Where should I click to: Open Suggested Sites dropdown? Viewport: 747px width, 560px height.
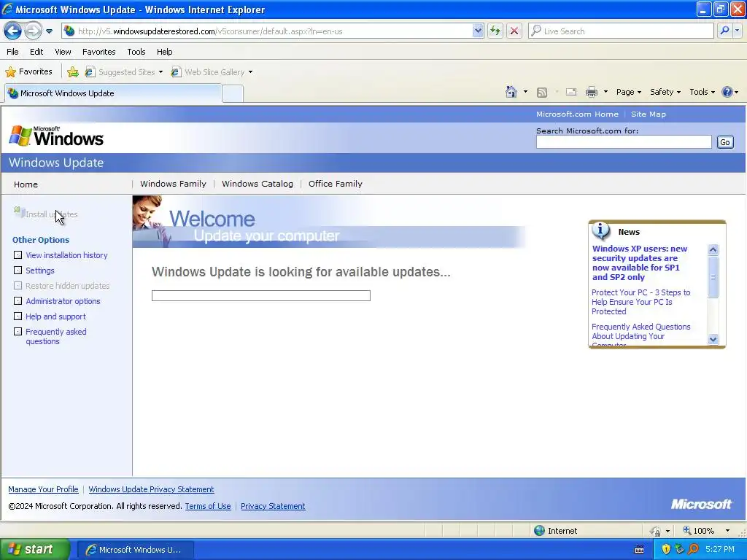click(124, 72)
